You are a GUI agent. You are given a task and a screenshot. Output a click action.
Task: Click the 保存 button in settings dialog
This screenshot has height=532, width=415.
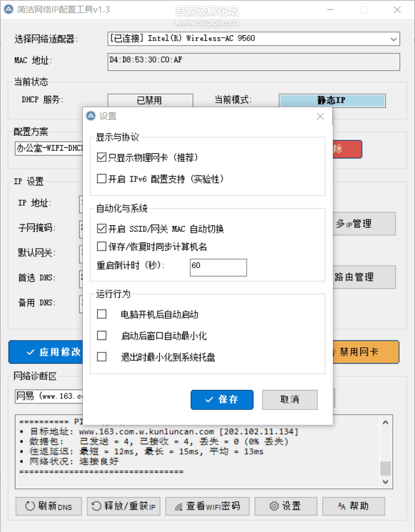(x=222, y=400)
